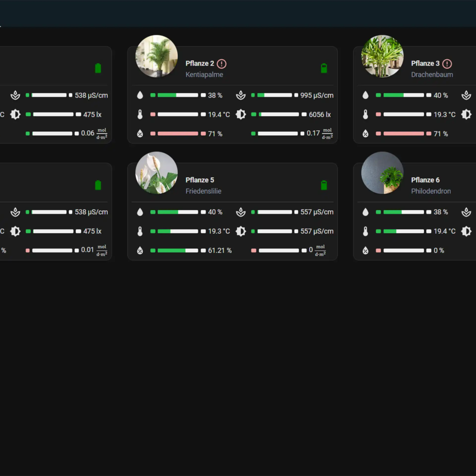Click Pflanze 5 light integral value 0 mol
The height and width of the screenshot is (476, 476).
(x=317, y=250)
